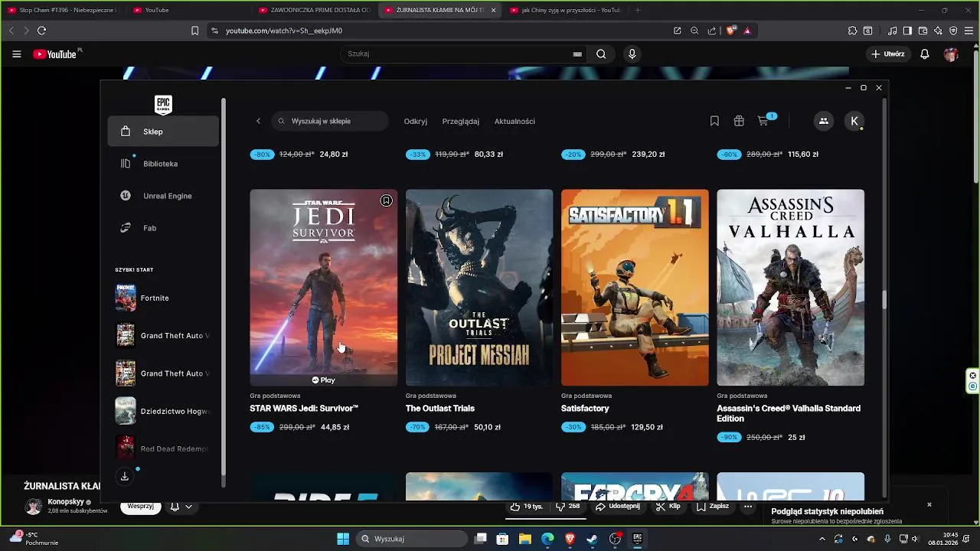
Task: Open the shopping cart
Action: pos(763,121)
